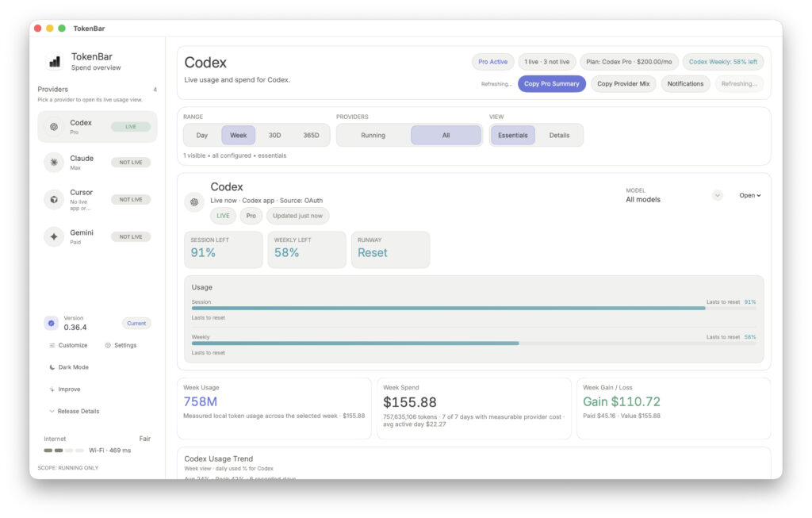Image resolution: width=812 pixels, height=518 pixels.
Task: Click the Pro Active badge
Action: click(492, 62)
